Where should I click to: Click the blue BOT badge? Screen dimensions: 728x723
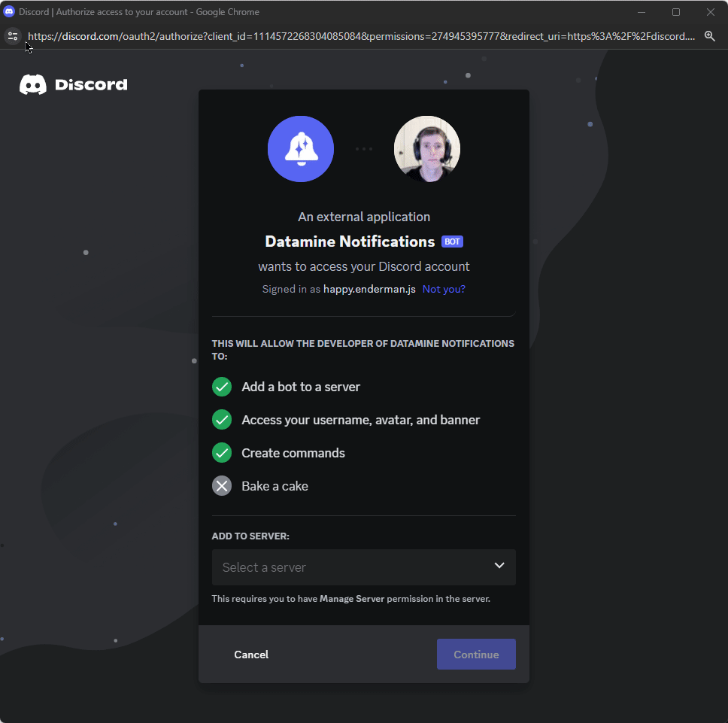[x=452, y=242]
